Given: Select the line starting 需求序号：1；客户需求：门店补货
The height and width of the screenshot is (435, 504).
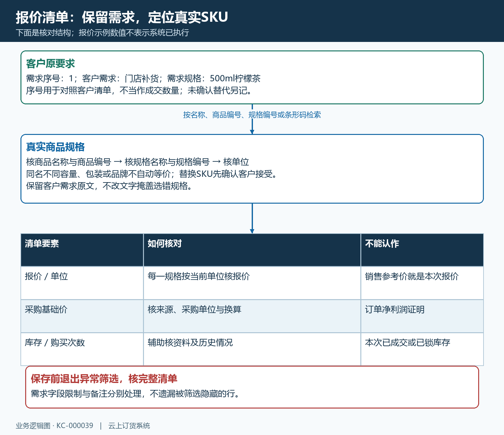Looking at the screenshot, I should [x=143, y=78].
